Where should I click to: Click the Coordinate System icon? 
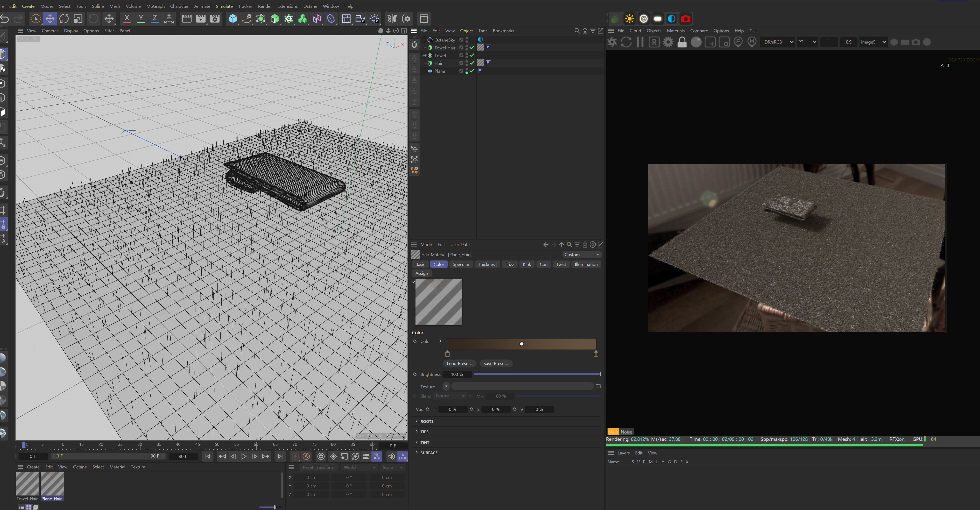169,19
